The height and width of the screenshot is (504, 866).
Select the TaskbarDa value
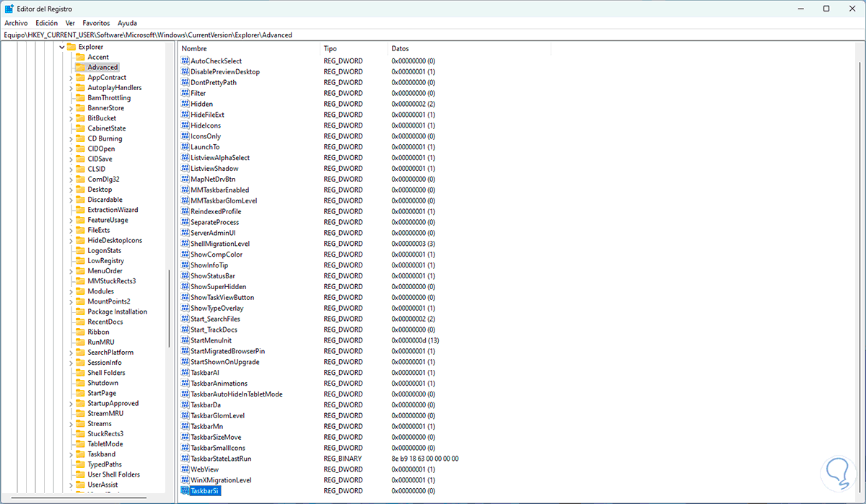tap(206, 405)
